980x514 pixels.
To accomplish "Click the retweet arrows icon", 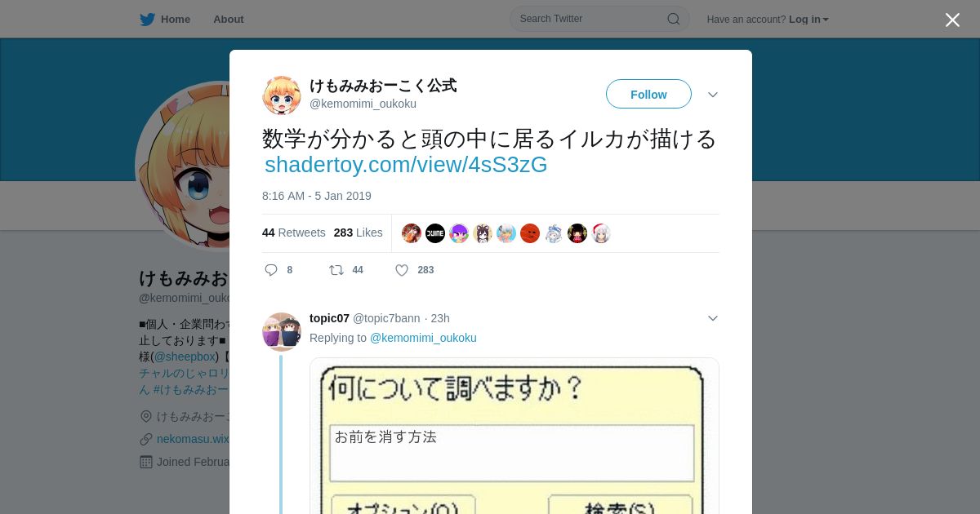I will tap(336, 270).
